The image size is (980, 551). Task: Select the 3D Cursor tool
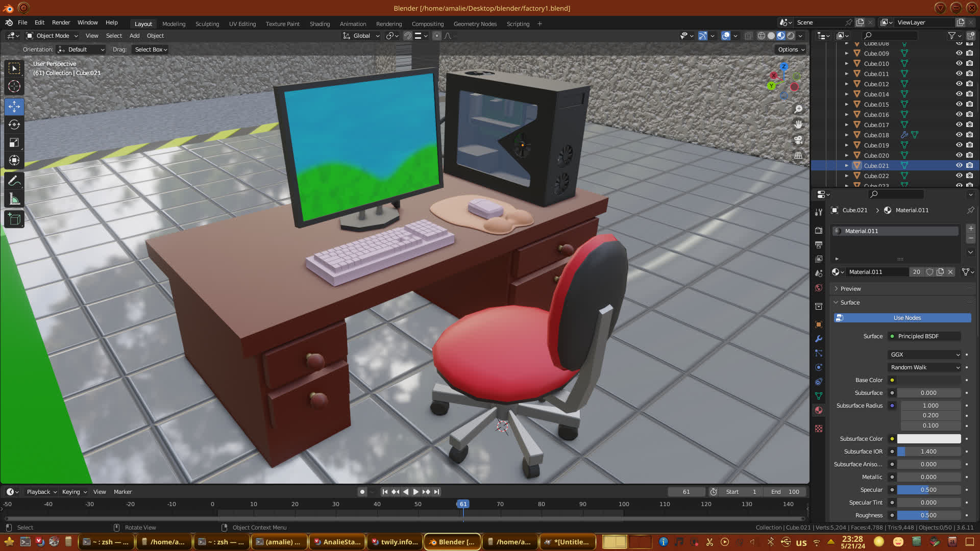[14, 86]
